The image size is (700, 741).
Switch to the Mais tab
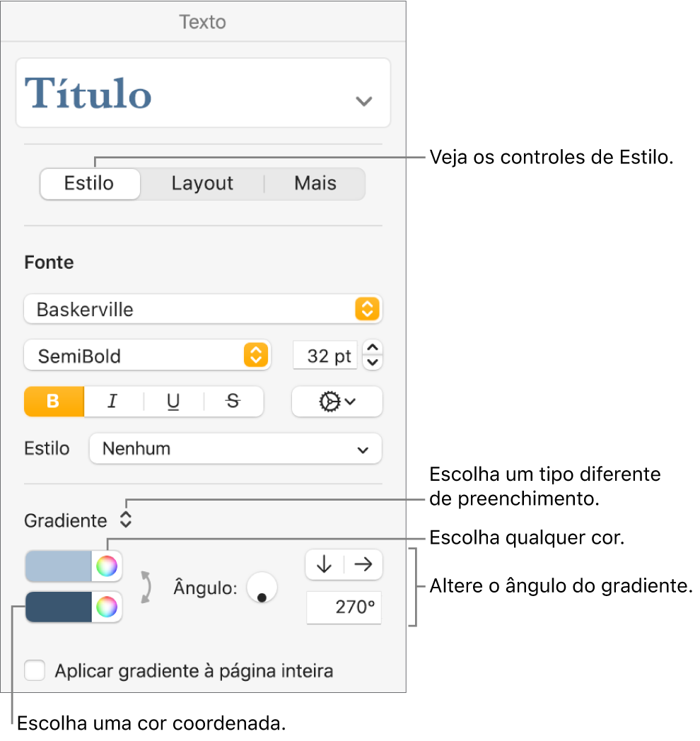315,183
